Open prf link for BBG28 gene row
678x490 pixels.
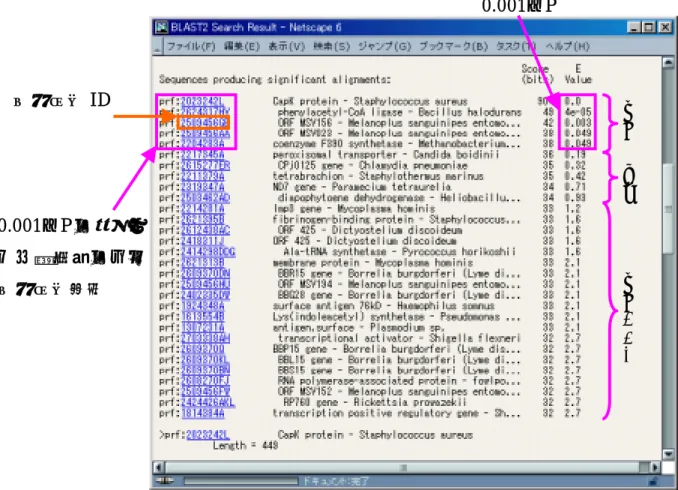[x=205, y=295]
